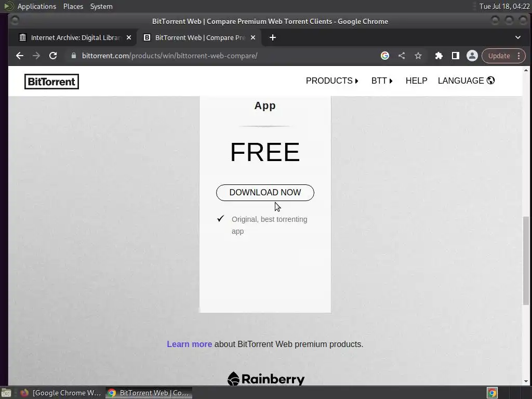Close the BitTorrent Web tab
This screenshot has height=399, width=532.
(253, 37)
